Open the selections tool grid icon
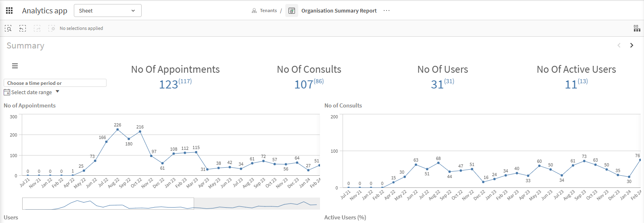644x223 pixels. point(637,28)
